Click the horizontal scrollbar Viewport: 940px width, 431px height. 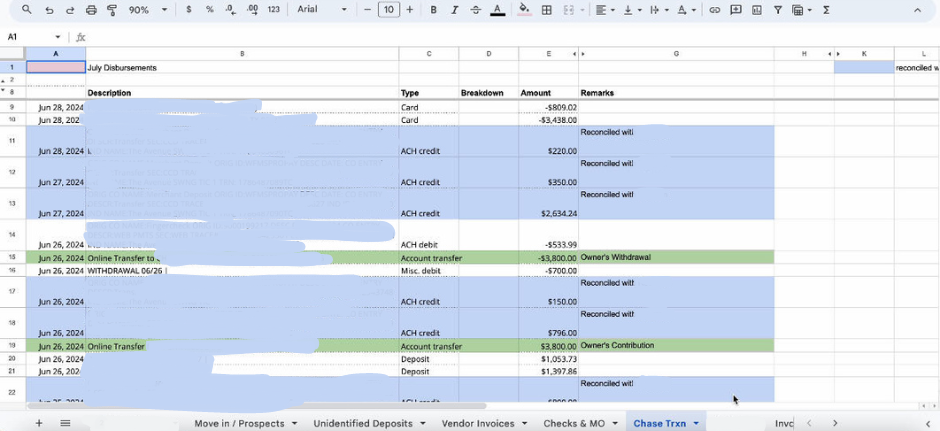(x=258, y=406)
